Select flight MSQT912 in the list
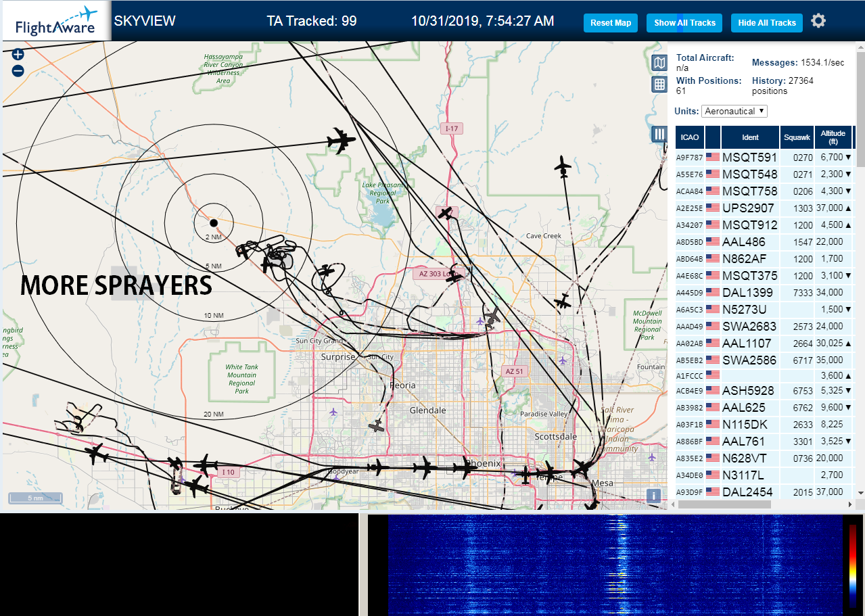865x616 pixels. [x=764, y=224]
